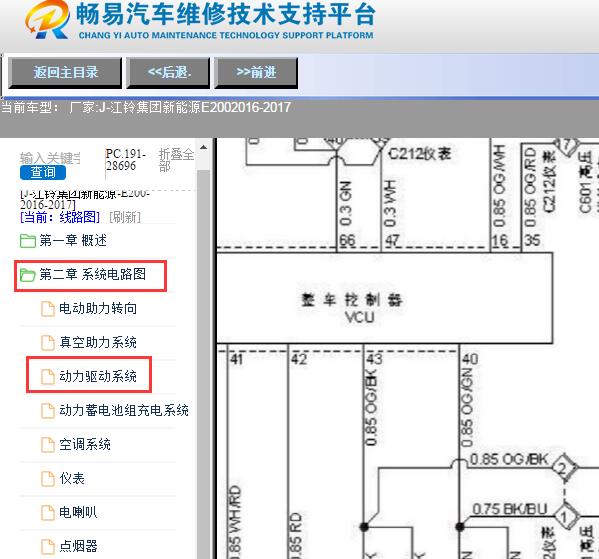Click the 0.75 BK/BU wire label

coord(510,509)
